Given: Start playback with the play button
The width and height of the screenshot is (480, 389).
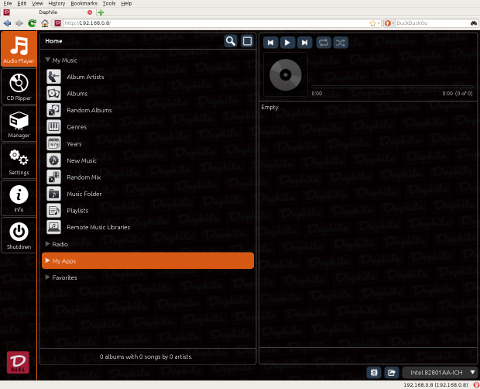Looking at the screenshot, I should pos(287,43).
